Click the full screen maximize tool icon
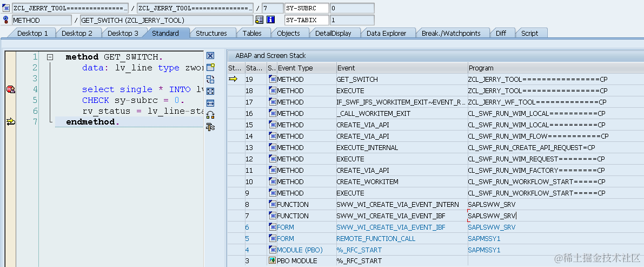The image size is (644, 267). click(x=210, y=92)
